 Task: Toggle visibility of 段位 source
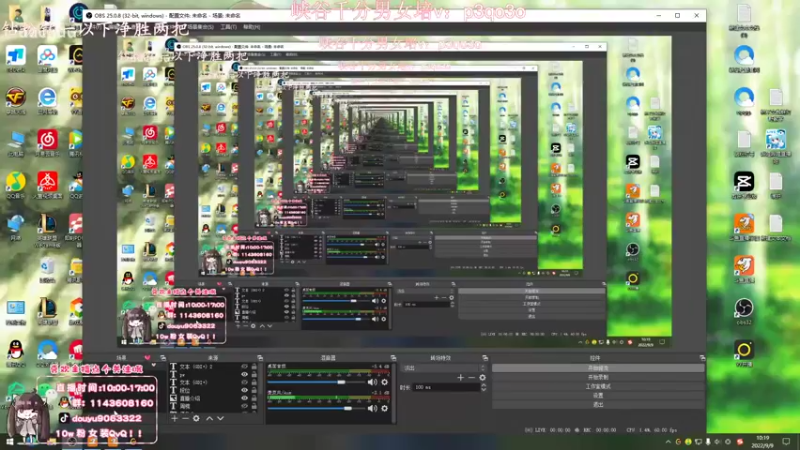[244, 390]
